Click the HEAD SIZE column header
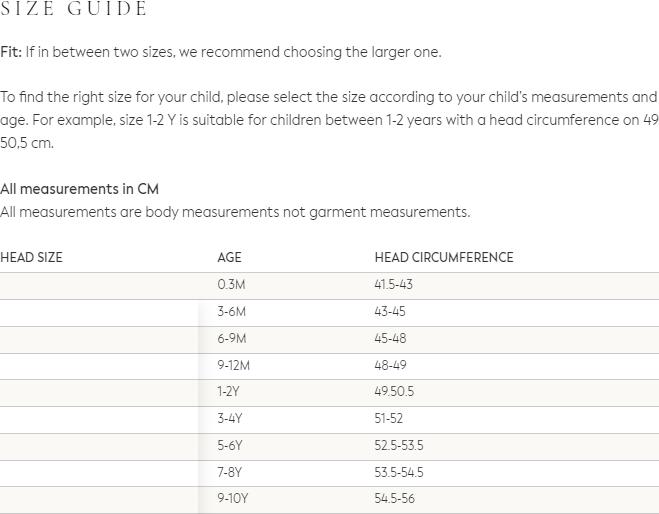This screenshot has width=659, height=514. (31, 258)
